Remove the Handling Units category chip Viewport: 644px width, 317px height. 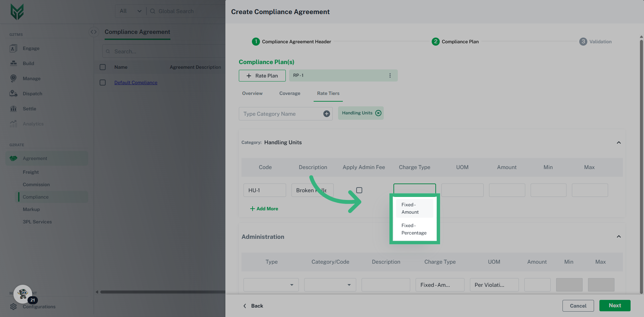pos(378,113)
